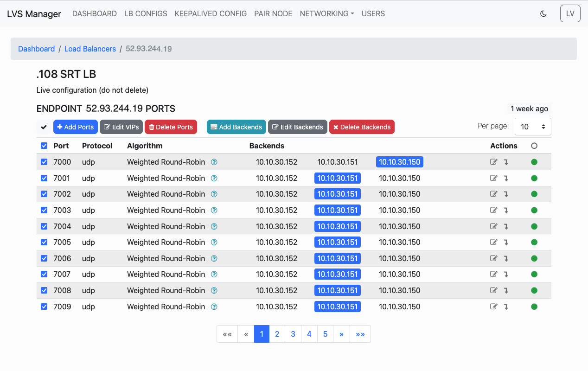This screenshot has width=588, height=371.
Task: Click down-arrow action icon for port 7009
Action: (506, 307)
